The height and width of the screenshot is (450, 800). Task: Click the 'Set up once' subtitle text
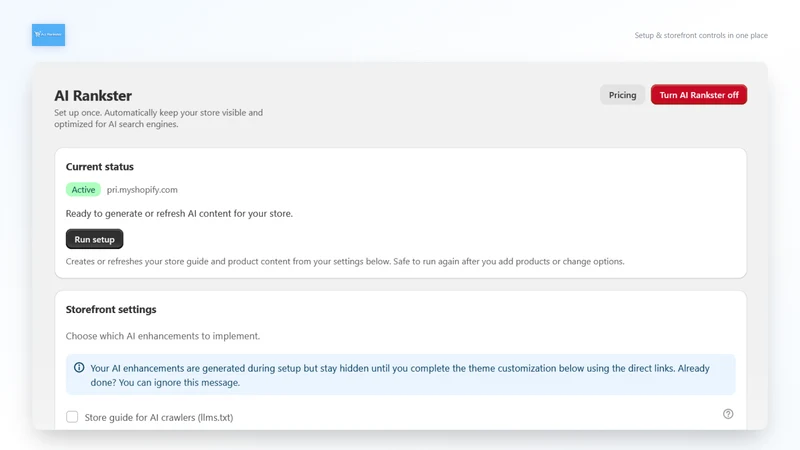point(159,118)
